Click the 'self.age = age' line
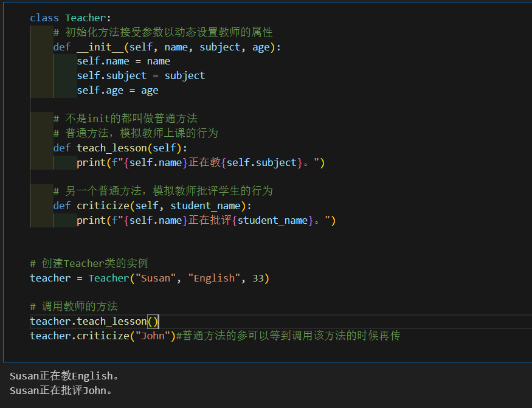Screen dimensions: 532x408 (117, 90)
